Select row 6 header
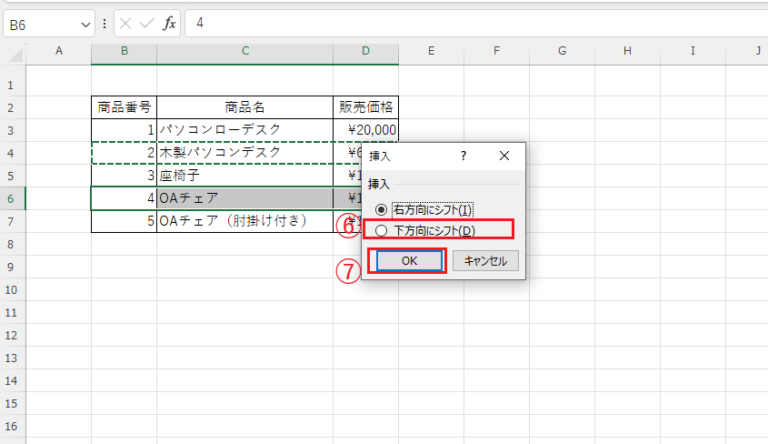The width and height of the screenshot is (768, 444). pyautogui.click(x=12, y=197)
